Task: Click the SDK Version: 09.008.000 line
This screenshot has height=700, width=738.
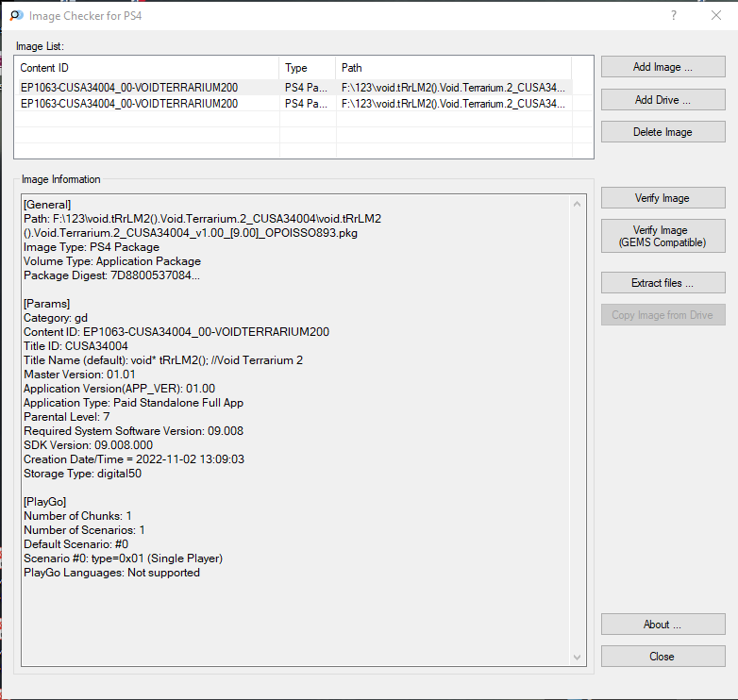Action: click(89, 444)
